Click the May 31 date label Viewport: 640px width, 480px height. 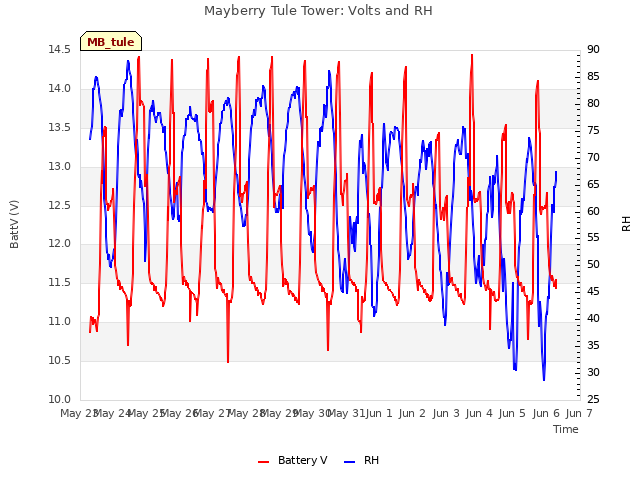pyautogui.click(x=346, y=414)
